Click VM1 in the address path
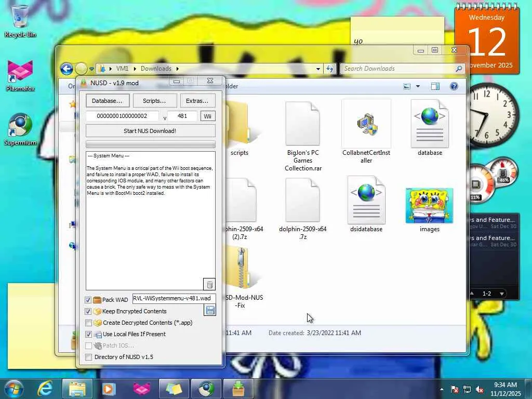Image resolution: width=532 pixels, height=399 pixels. point(122,69)
